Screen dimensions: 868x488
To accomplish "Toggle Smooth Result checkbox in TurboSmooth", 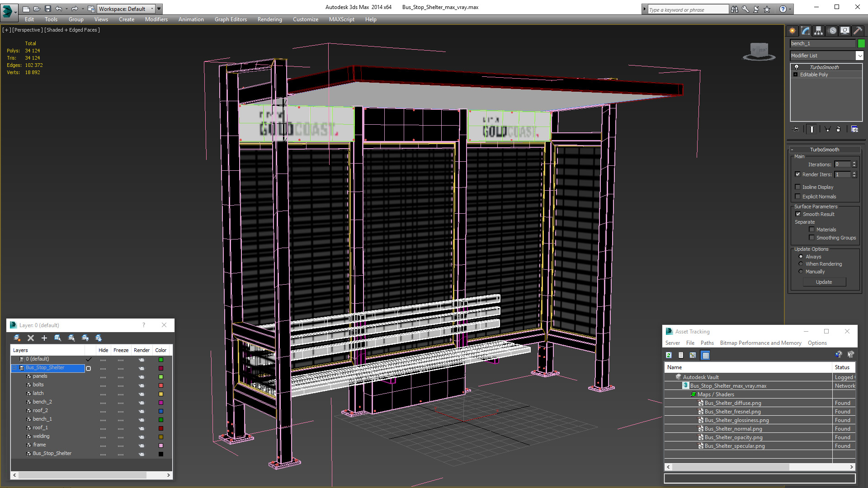I will click(798, 214).
